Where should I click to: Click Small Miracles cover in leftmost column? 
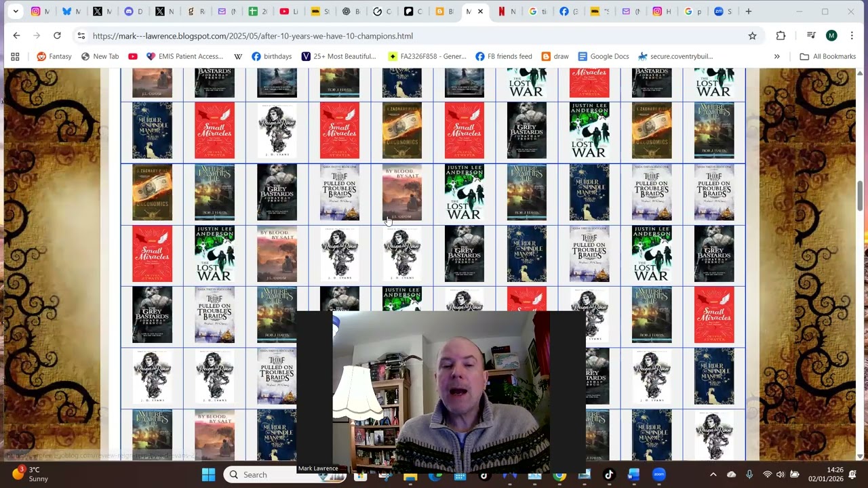(x=152, y=253)
